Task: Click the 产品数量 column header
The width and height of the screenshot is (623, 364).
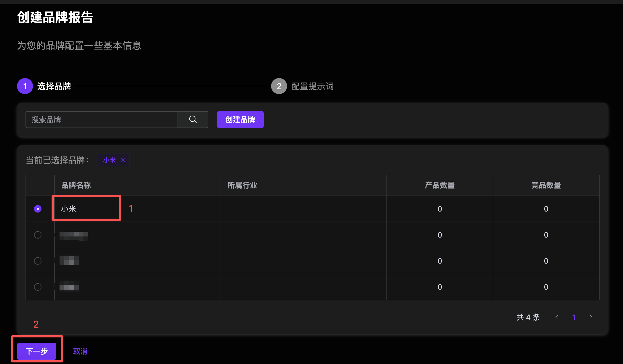Action: (440, 185)
